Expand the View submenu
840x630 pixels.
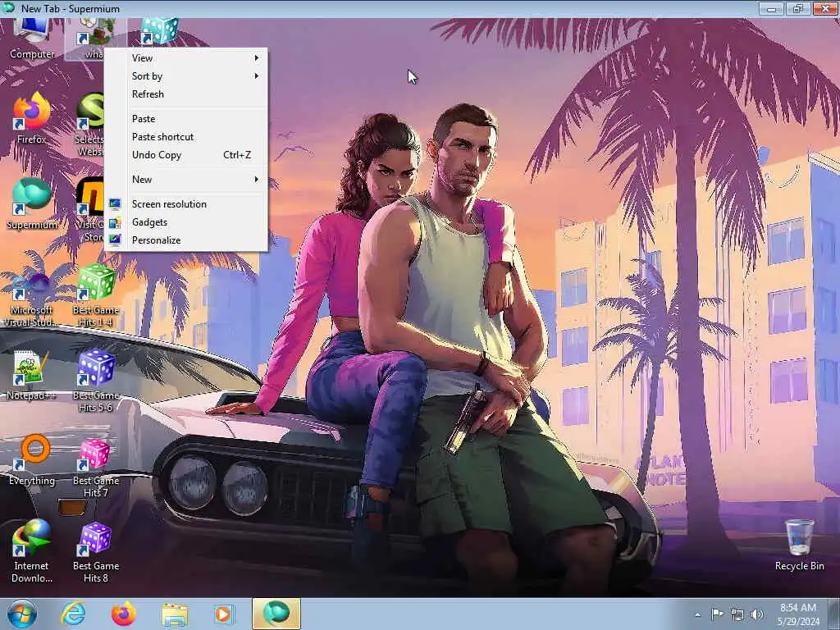click(186, 58)
